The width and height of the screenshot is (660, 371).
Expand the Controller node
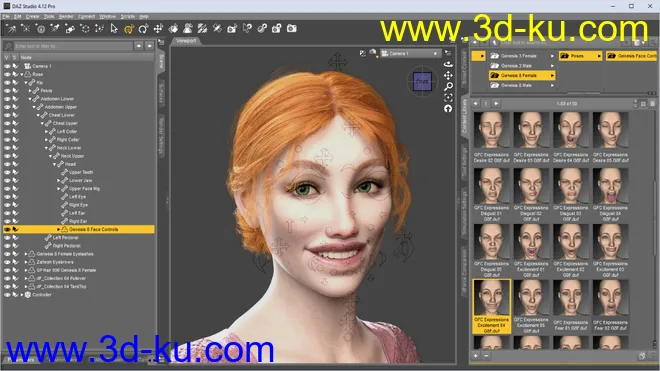click(x=22, y=295)
